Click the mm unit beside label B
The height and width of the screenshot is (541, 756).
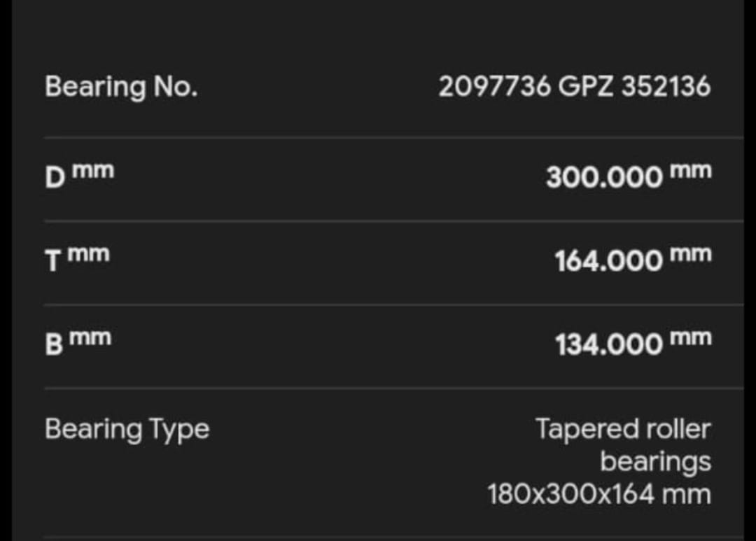coord(91,337)
